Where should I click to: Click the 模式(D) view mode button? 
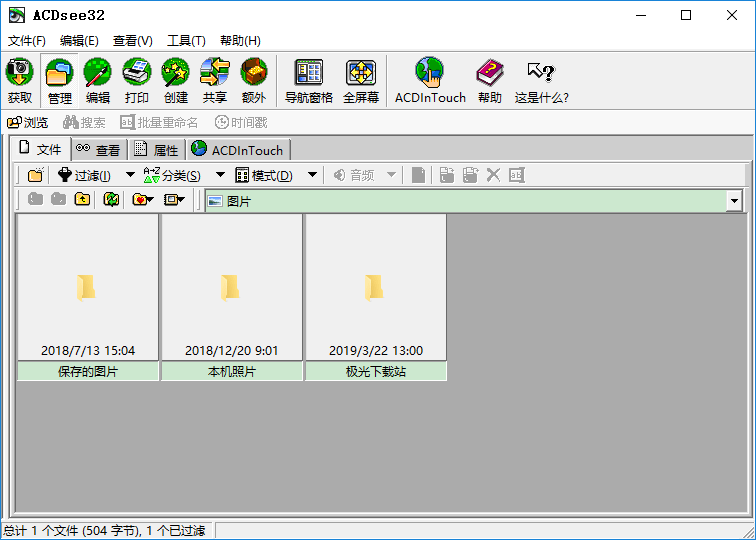(x=264, y=175)
